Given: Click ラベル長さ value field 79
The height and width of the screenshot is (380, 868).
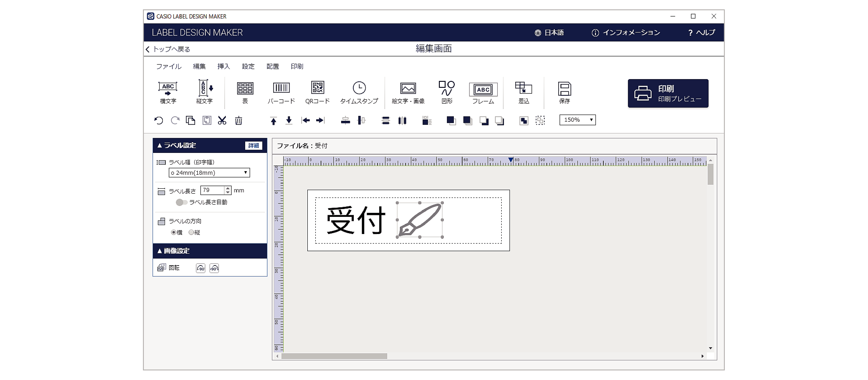Looking at the screenshot, I should click(x=212, y=190).
